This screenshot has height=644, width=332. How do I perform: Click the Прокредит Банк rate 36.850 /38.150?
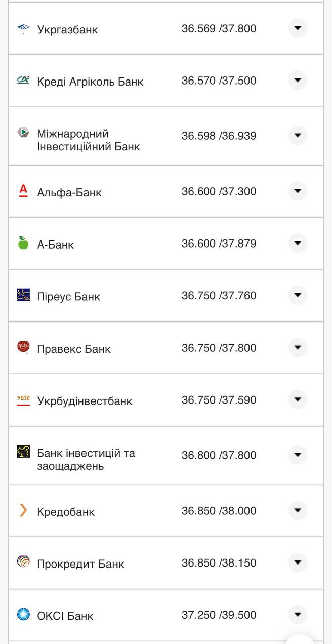tap(219, 562)
